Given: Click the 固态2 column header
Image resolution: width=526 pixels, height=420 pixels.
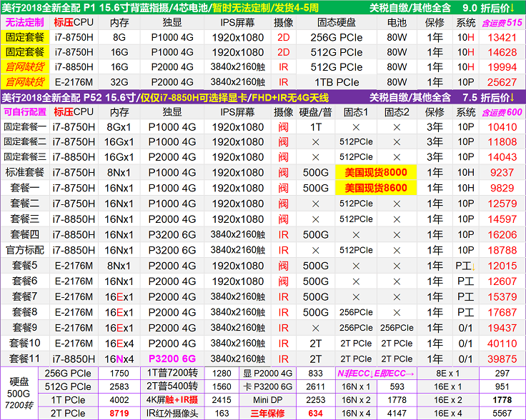Looking at the screenshot, I should click(x=397, y=112).
